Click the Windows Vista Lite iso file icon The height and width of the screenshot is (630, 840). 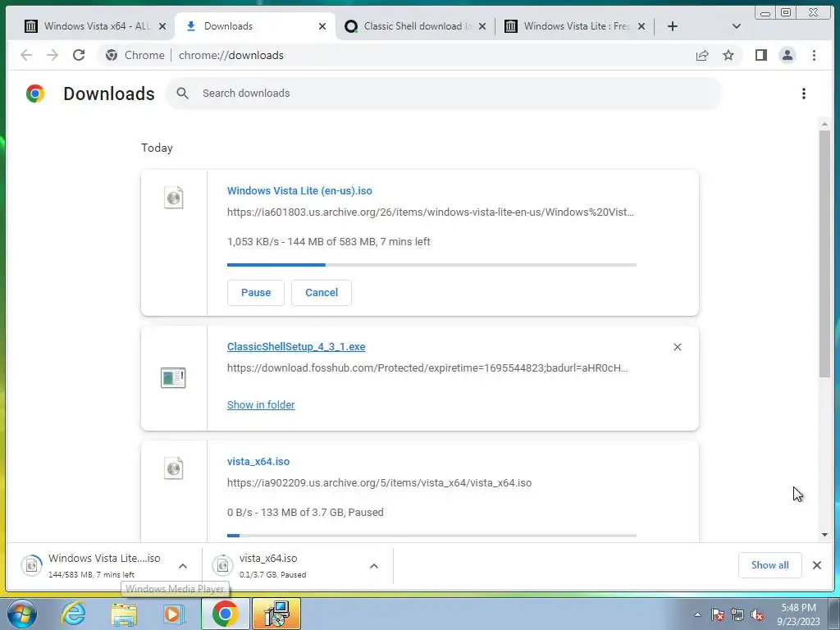[174, 198]
